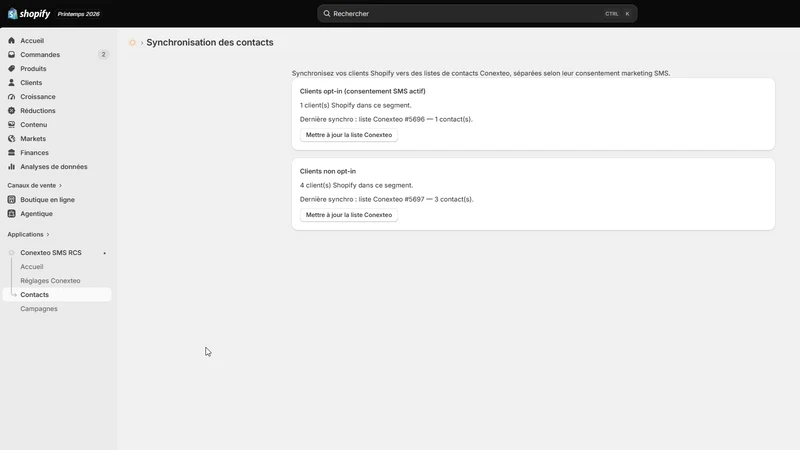Open Analyses de données menu item
This screenshot has width=800, height=450.
pyautogui.click(x=57, y=167)
